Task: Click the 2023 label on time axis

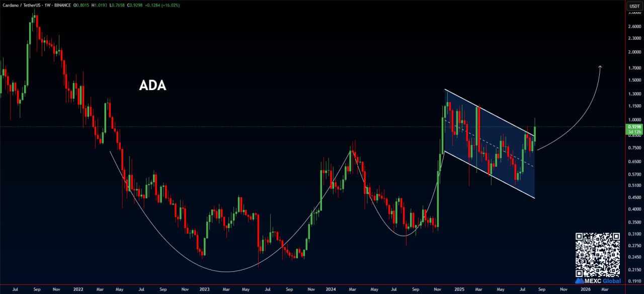Action: click(204, 289)
